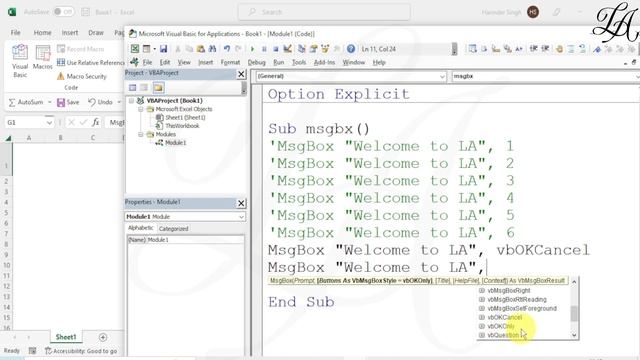Open the (General) object dropdown
Viewport: 640px width, 360px height.
(x=442, y=76)
